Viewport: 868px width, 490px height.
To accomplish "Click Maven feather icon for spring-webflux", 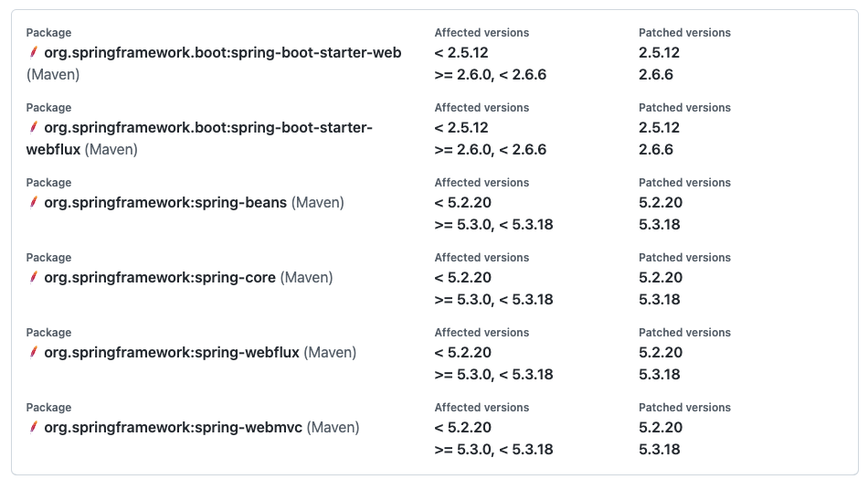I will [33, 353].
